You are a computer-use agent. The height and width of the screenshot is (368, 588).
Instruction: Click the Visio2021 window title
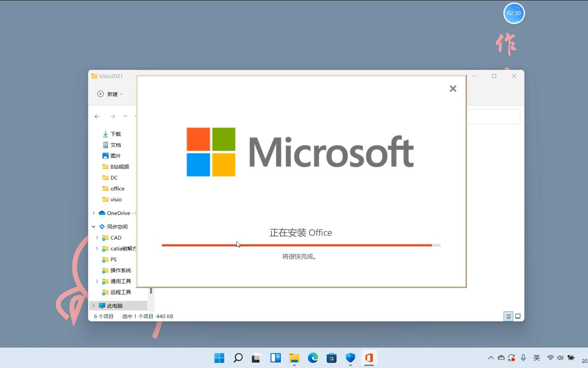111,76
